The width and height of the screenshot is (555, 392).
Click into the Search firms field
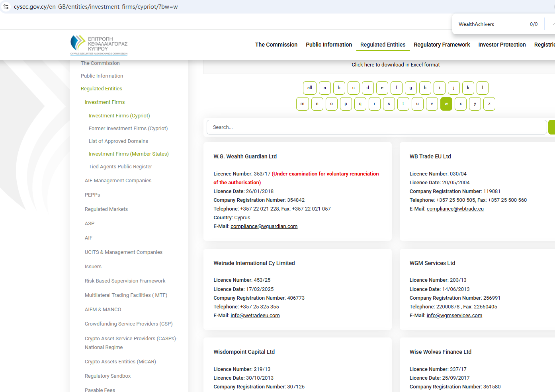376,127
